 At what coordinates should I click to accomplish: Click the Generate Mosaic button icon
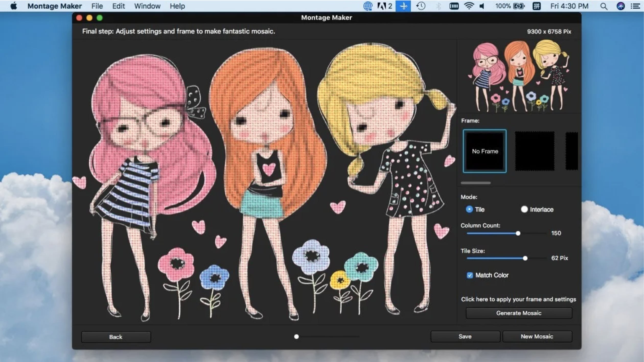click(518, 312)
